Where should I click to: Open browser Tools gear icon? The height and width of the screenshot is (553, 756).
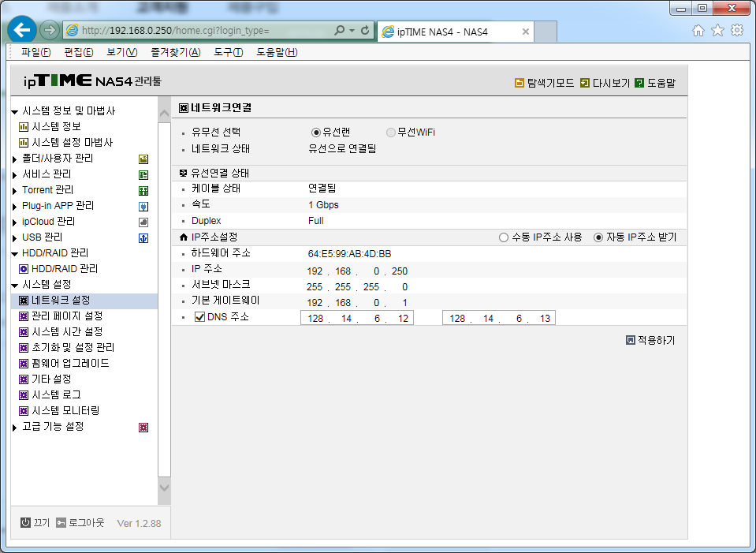737,31
